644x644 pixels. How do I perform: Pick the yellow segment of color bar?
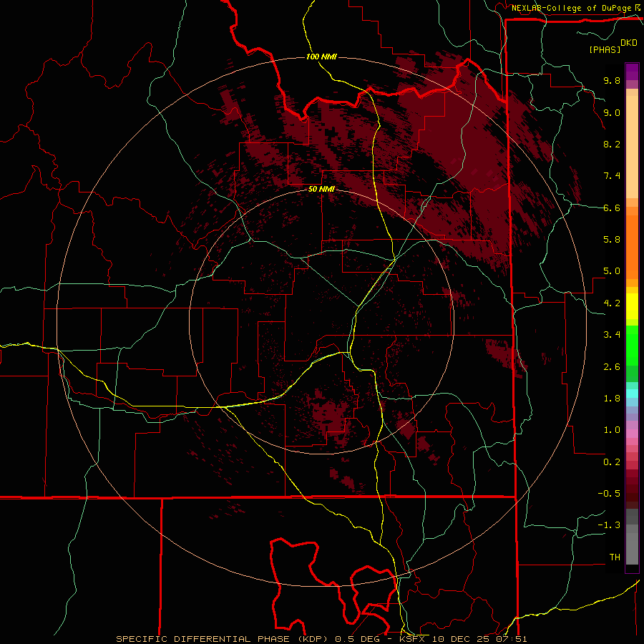pos(632,306)
